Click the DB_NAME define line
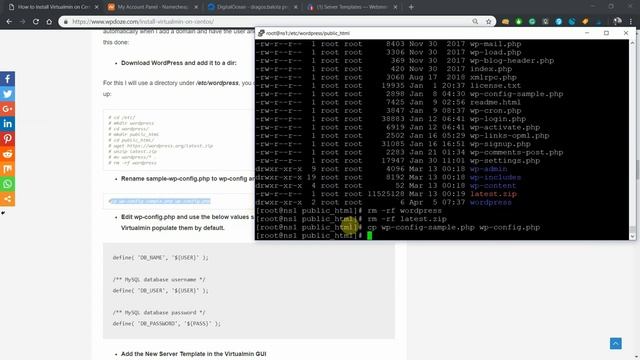The image size is (640, 360). (x=160, y=258)
